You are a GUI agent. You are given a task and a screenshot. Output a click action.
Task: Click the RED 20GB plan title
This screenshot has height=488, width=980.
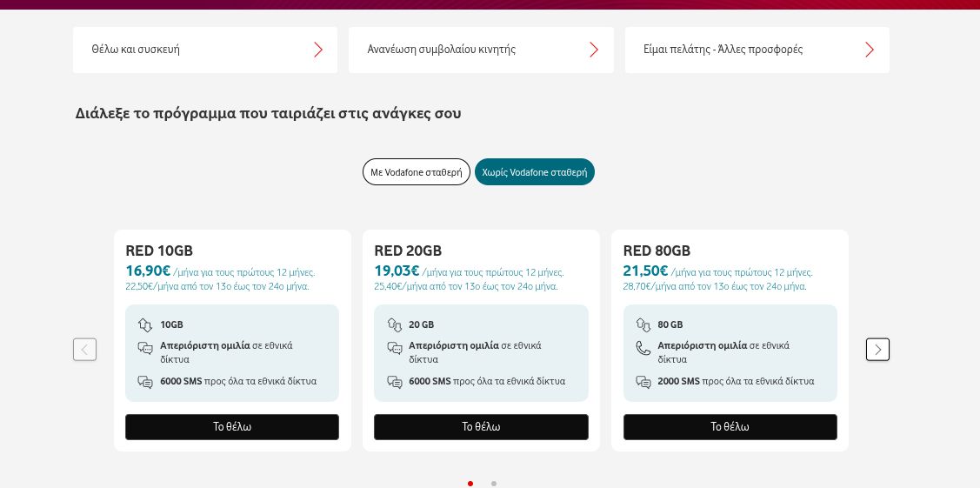408,251
